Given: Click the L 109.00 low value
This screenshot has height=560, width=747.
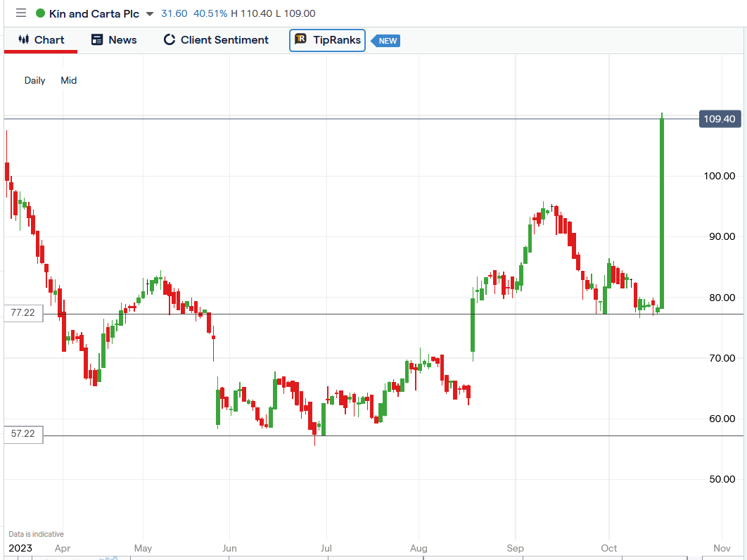Looking at the screenshot, I should pyautogui.click(x=296, y=13).
